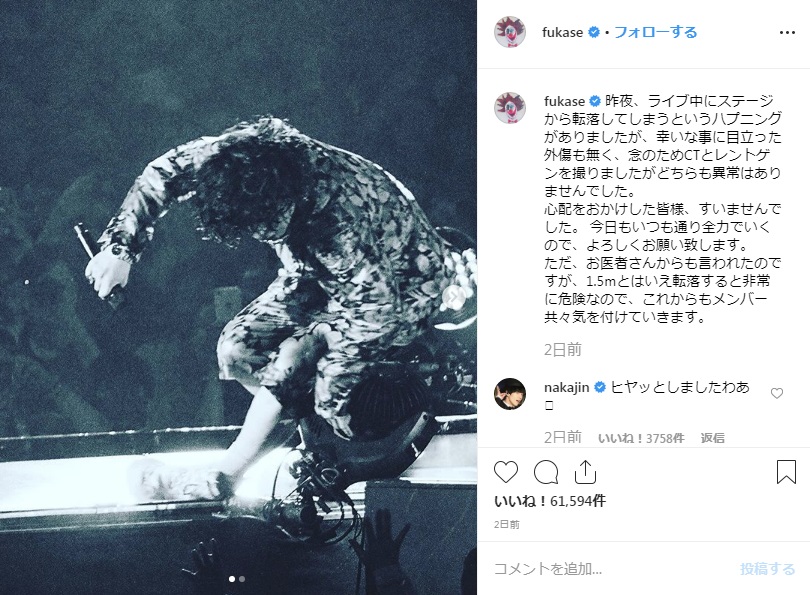Viewport: 810px width, 595px height.
Task: Like the post with the heart icon
Action: pyautogui.click(x=506, y=472)
